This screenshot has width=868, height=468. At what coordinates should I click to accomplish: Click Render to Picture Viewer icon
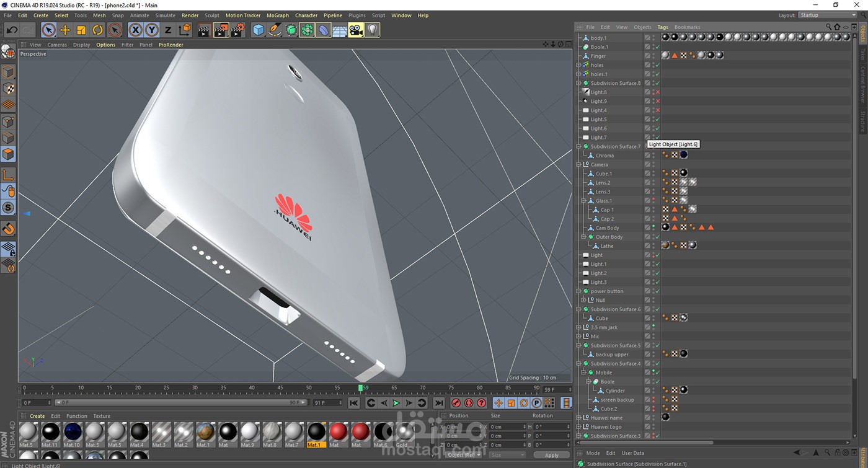221,30
